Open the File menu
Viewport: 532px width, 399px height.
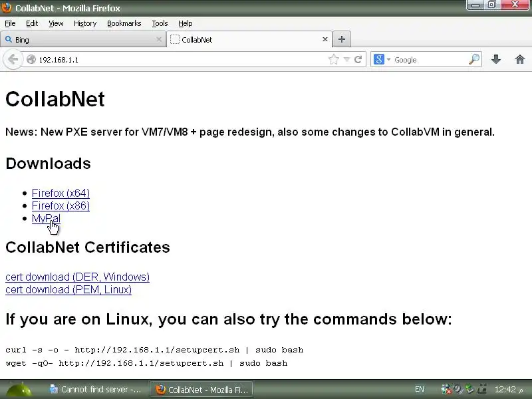[10, 23]
